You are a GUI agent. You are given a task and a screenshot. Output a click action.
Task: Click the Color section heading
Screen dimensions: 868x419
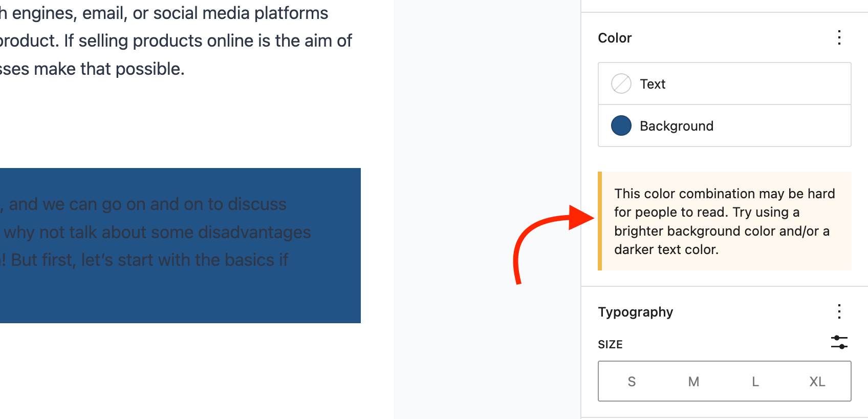pyautogui.click(x=615, y=38)
